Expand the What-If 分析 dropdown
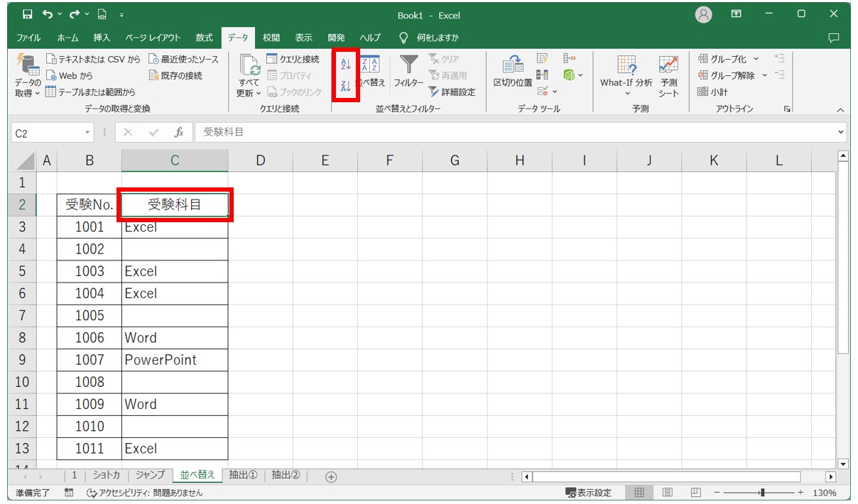The height and width of the screenshot is (504, 858). (626, 93)
